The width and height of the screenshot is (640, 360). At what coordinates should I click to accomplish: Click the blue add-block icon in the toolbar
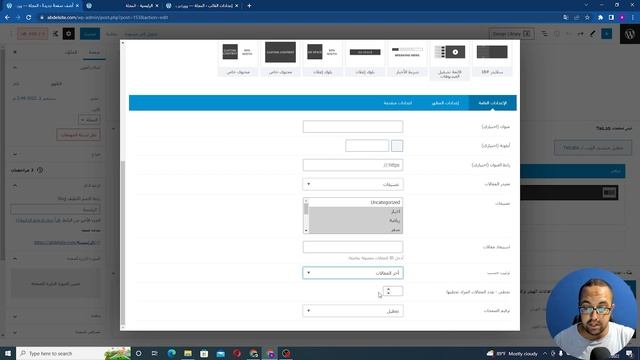607,34
